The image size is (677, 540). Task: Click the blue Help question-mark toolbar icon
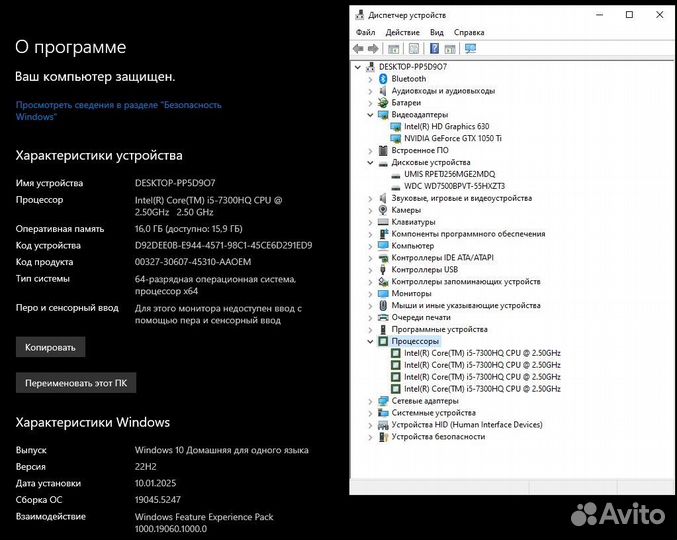pyautogui.click(x=434, y=49)
